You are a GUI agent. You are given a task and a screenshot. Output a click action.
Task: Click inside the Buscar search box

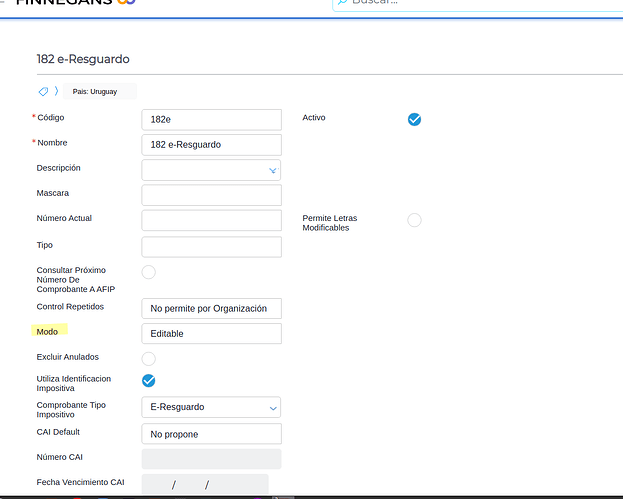point(480,3)
